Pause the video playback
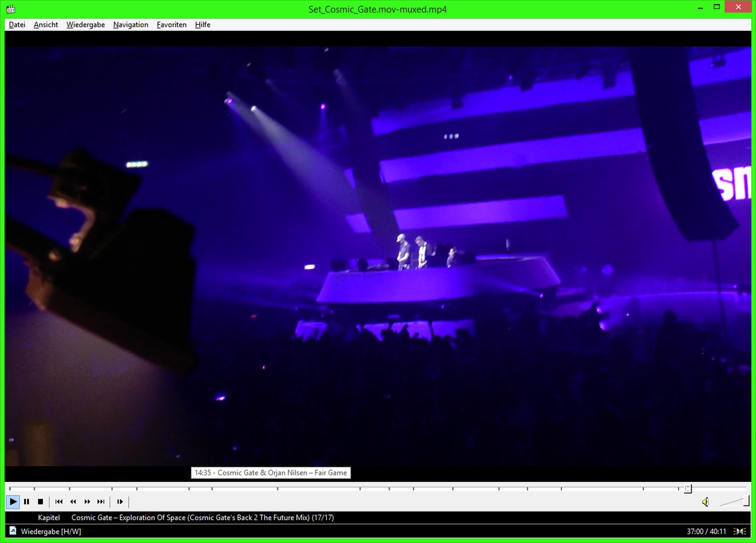 tap(27, 502)
